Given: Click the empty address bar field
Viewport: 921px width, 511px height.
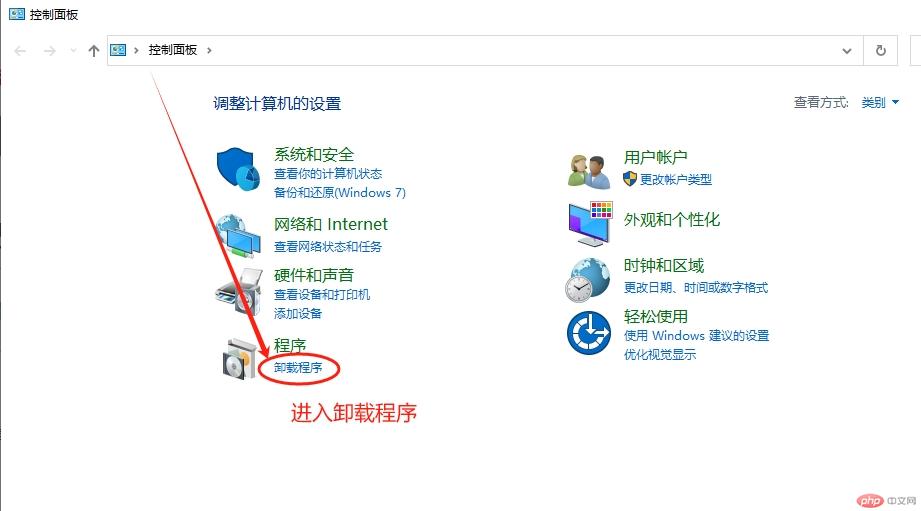Looking at the screenshot, I should point(523,51).
